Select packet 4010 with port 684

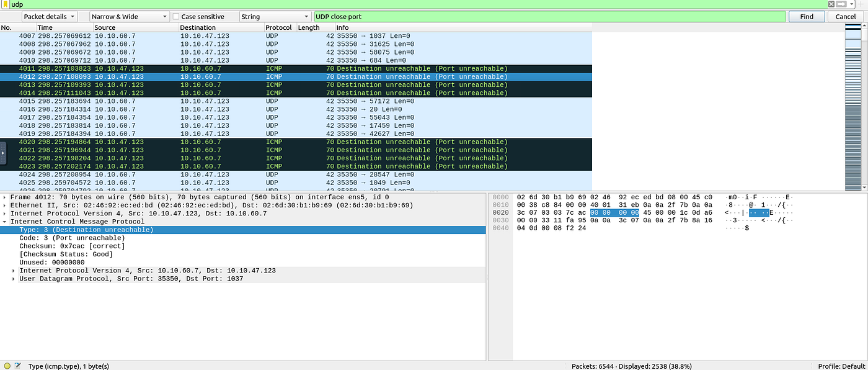click(x=296, y=60)
